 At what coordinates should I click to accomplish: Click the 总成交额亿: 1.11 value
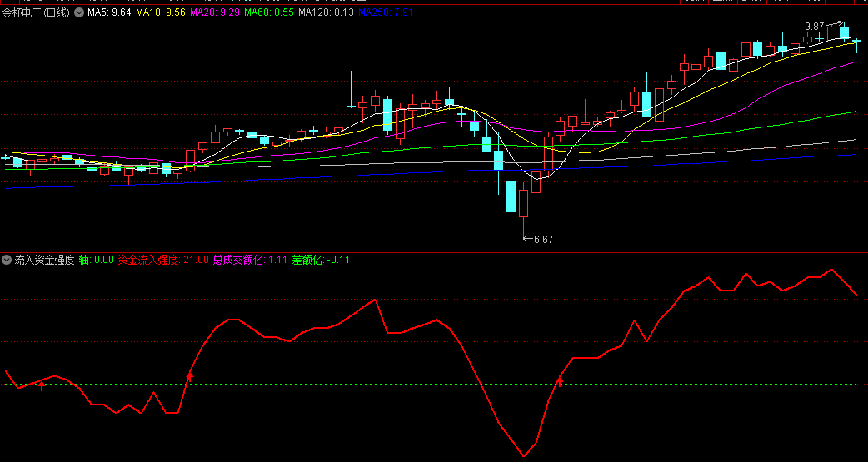click(x=250, y=260)
